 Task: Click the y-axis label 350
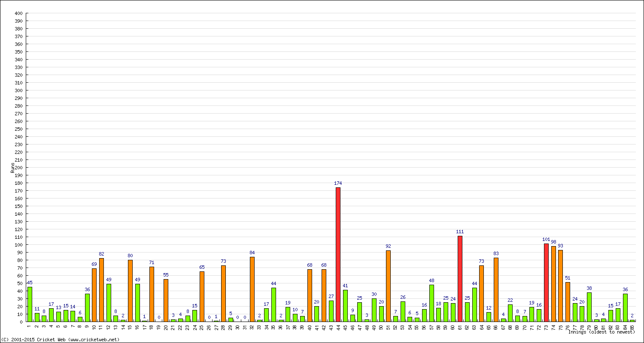point(18,52)
